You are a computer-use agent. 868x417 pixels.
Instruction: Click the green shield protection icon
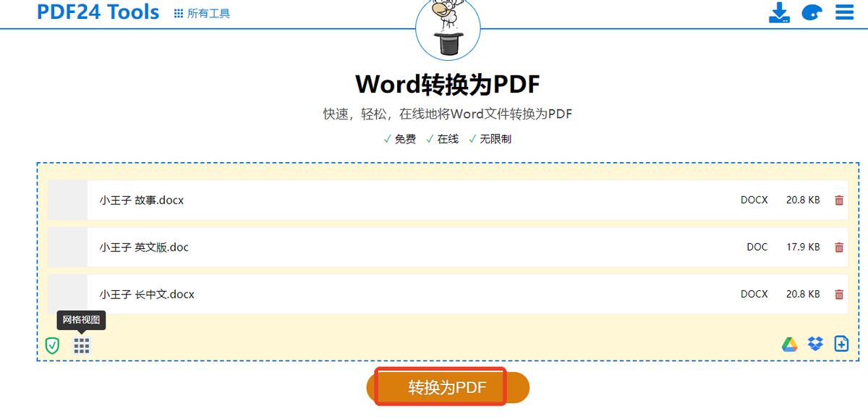click(51, 346)
